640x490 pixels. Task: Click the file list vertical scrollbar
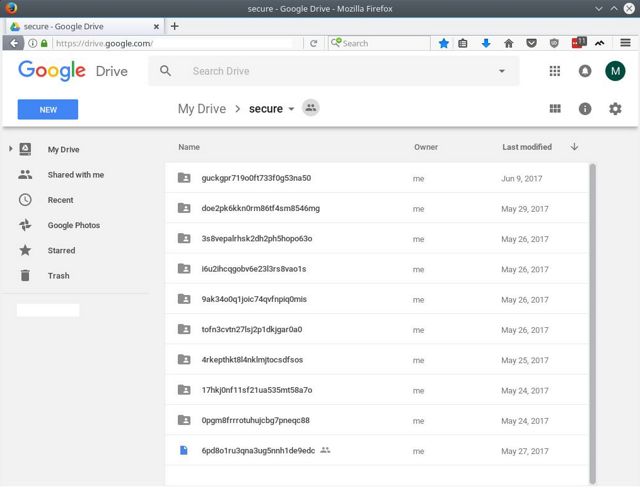point(593,323)
